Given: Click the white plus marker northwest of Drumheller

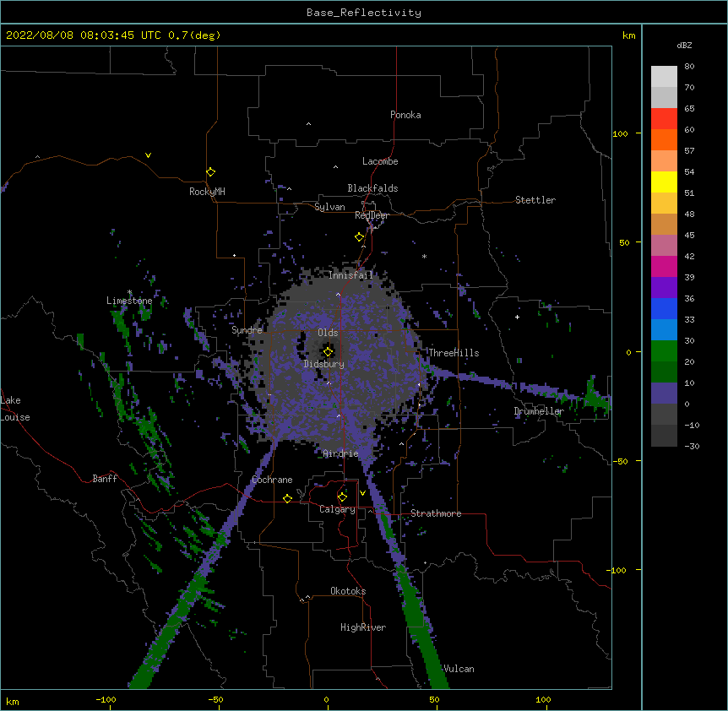Looking at the screenshot, I should pyautogui.click(x=517, y=317).
